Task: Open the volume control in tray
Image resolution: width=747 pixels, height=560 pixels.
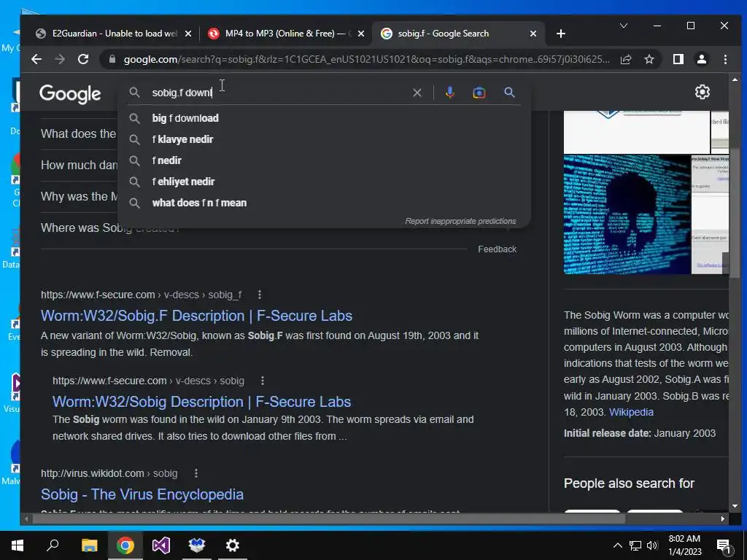Action: pos(652,545)
